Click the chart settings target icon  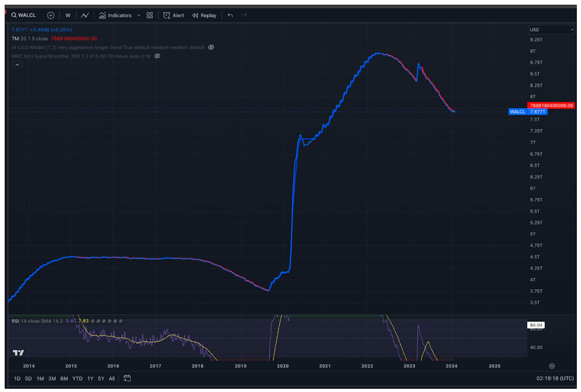click(552, 366)
